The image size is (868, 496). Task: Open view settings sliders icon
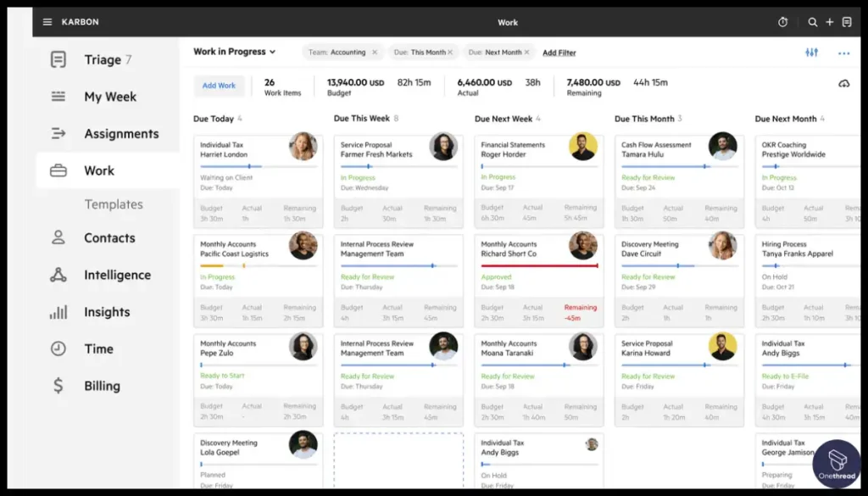click(811, 53)
